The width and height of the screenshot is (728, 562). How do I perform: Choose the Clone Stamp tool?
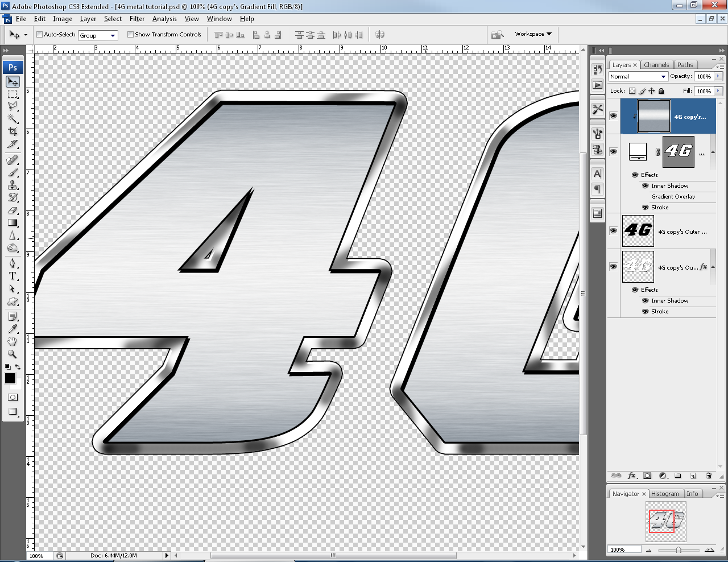[13, 185]
